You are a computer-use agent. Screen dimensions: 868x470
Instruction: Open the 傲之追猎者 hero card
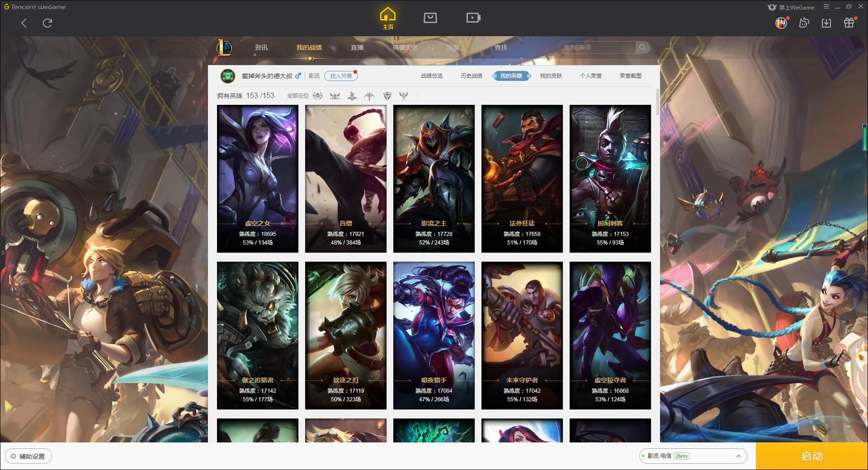[258, 335]
